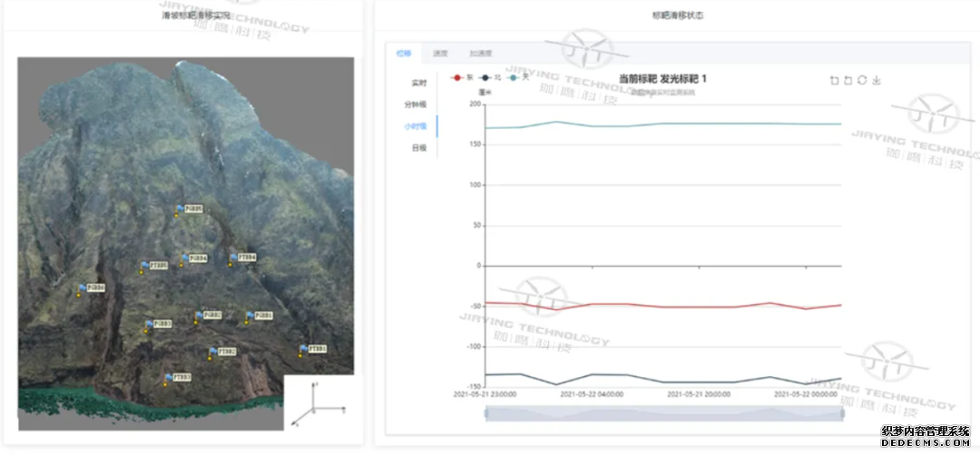Screen dimensions: 980x456
Task: Click the circular refresh icon above the chart
Action: 862,80
